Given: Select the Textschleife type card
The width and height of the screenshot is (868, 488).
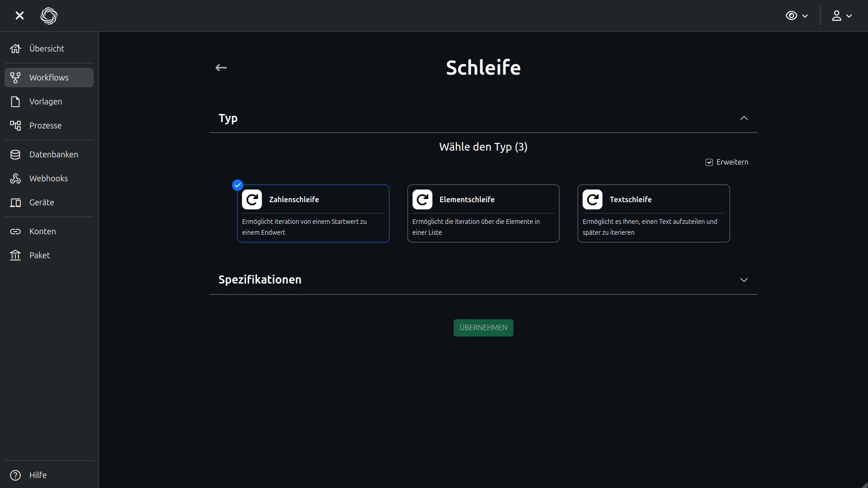Looking at the screenshot, I should click(653, 213).
